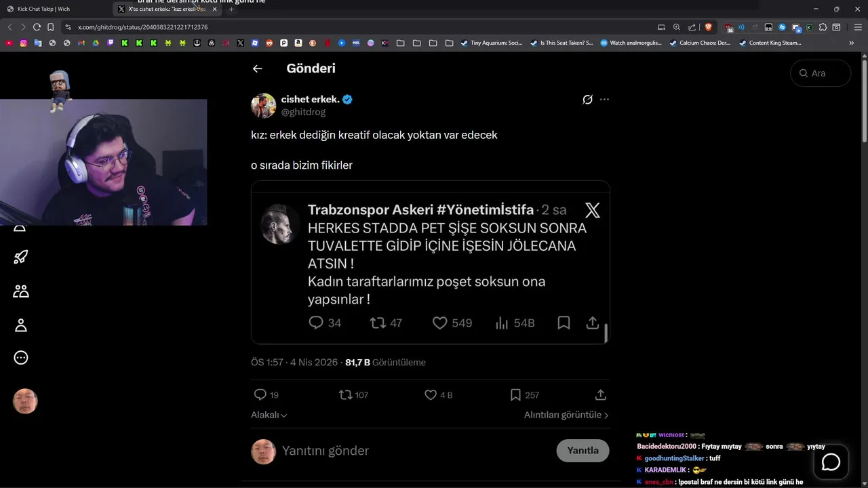The height and width of the screenshot is (488, 868).
Task: Expand the Alakalı sort dropdown
Action: coord(269,415)
